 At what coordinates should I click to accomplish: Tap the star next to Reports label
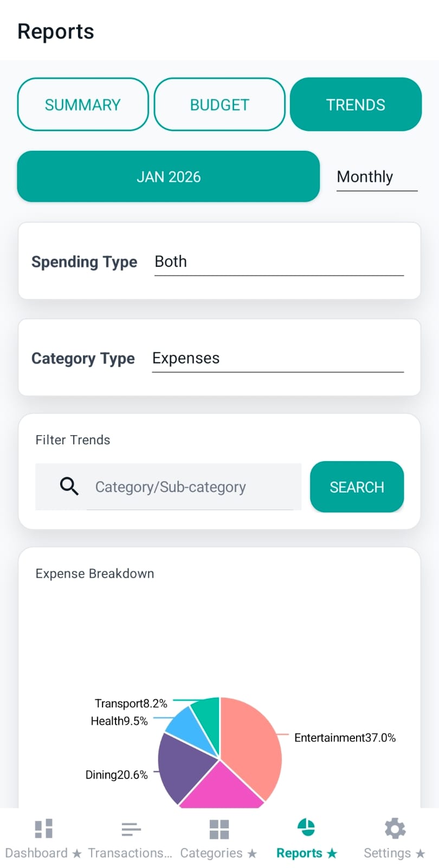pos(331,853)
